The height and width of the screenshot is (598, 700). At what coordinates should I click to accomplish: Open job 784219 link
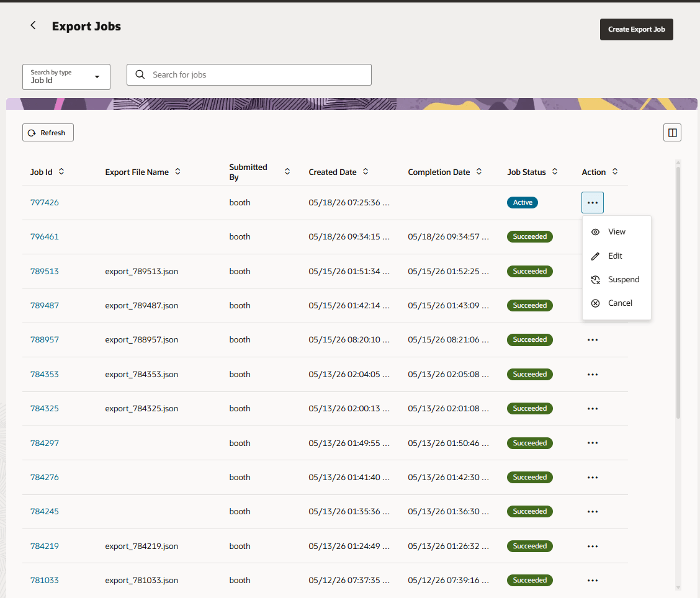tap(45, 547)
